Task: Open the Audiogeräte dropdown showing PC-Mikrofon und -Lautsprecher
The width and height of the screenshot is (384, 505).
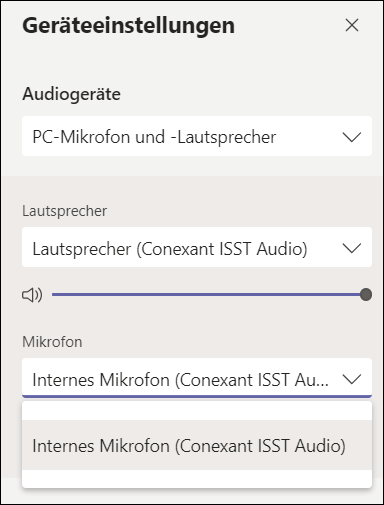Action: (197, 136)
